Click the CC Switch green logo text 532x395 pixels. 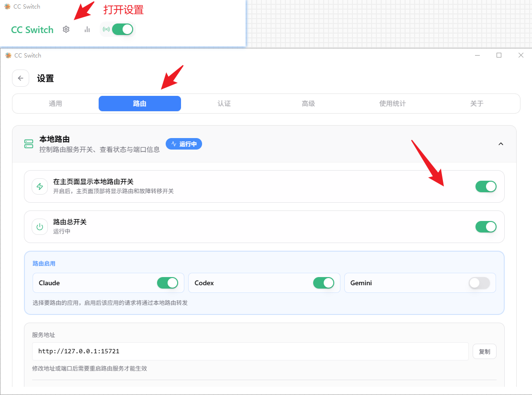tap(32, 30)
